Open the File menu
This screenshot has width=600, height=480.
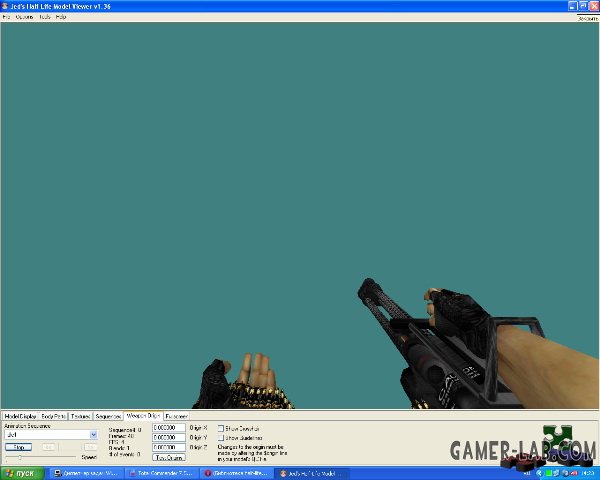(6, 17)
